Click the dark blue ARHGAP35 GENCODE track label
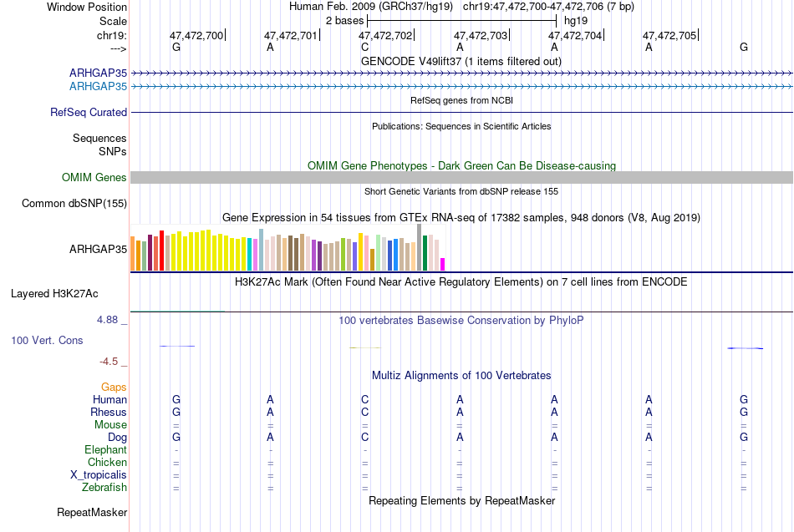Viewport: 794px width, 532px height. tap(98, 73)
